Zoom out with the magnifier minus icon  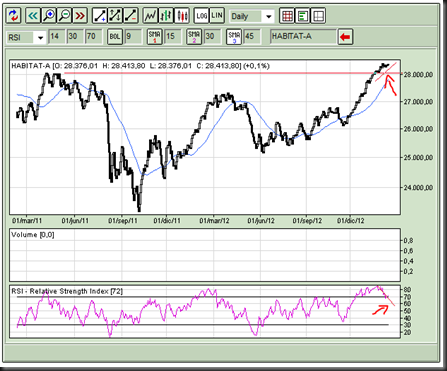[64, 16]
